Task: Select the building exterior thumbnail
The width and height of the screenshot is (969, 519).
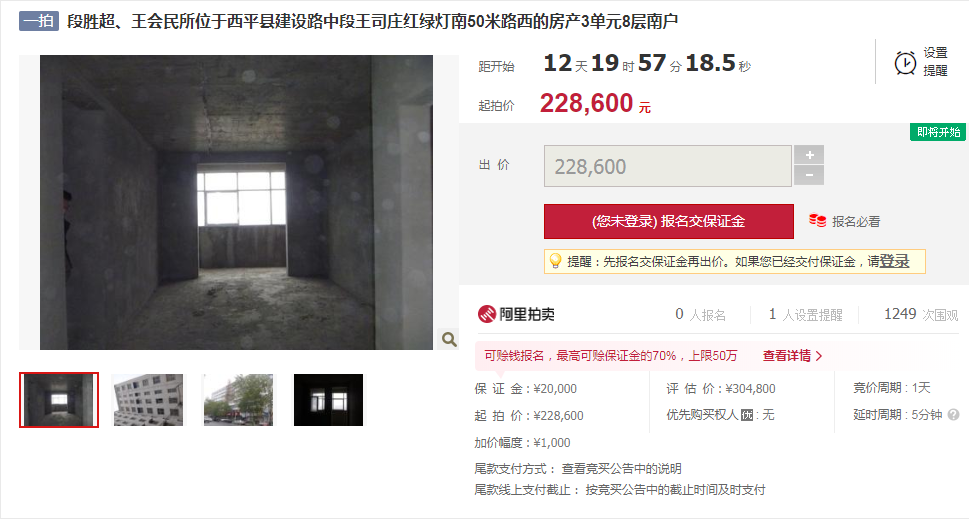Action: click(148, 400)
